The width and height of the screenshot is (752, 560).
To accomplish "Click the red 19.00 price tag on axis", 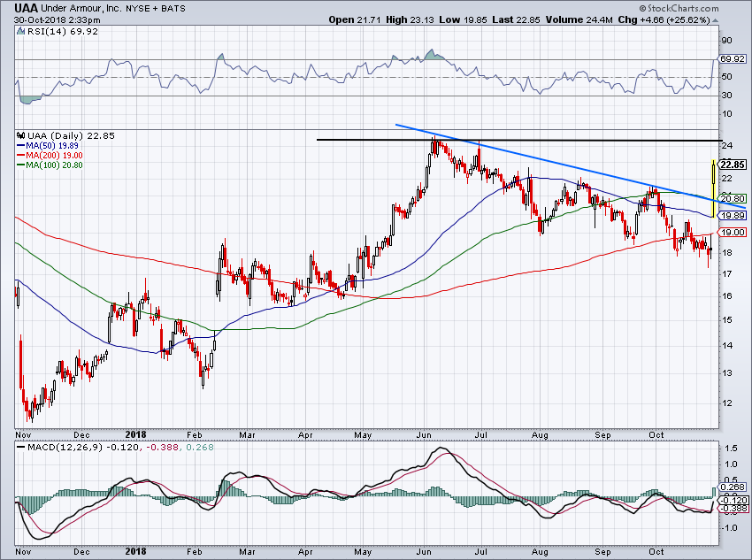I will (733, 233).
